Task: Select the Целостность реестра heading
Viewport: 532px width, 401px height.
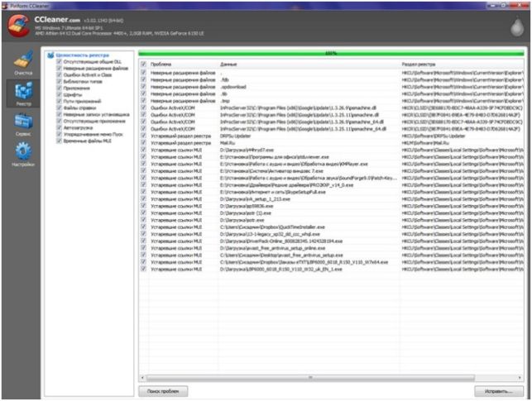Action: tap(83, 55)
